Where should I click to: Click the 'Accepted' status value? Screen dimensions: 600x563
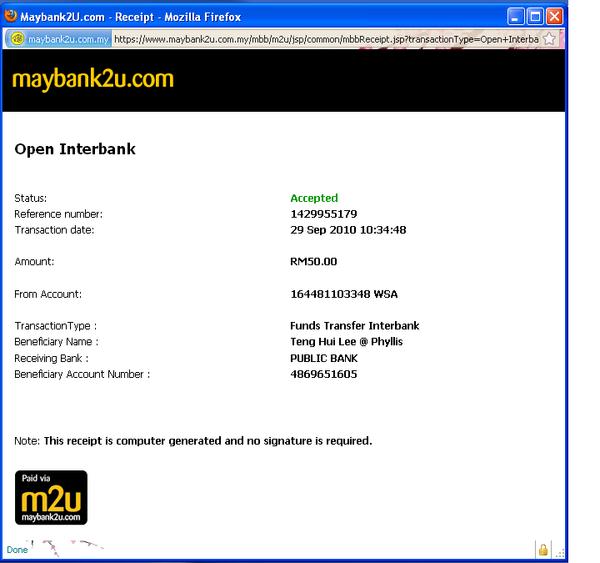click(314, 198)
